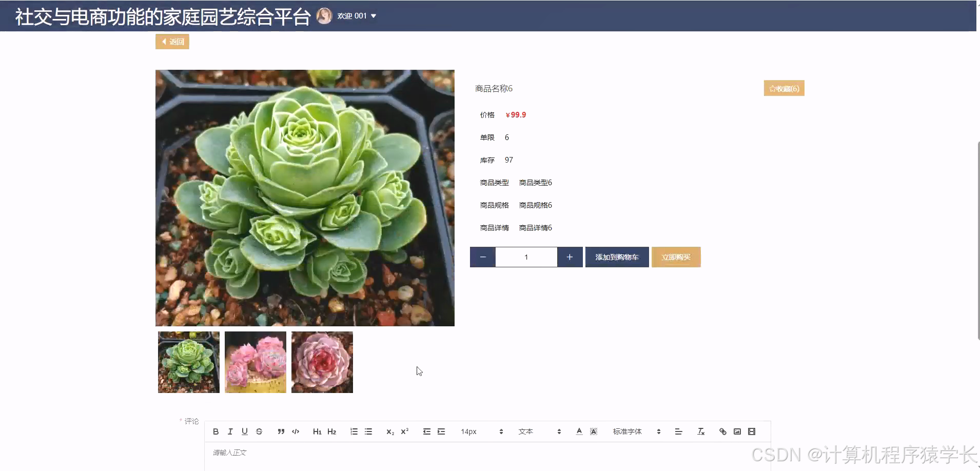Click 立即购买 buy now button

(x=676, y=257)
